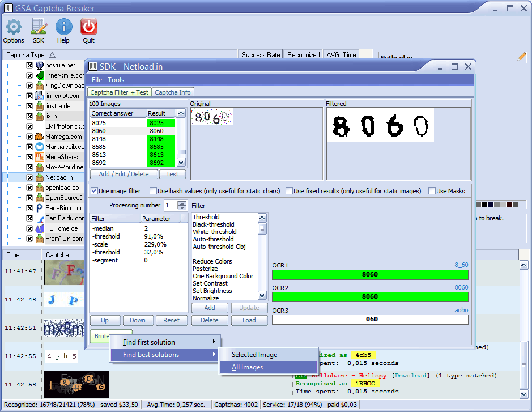Click the PageBin.com site icon
This screenshot has height=412, width=532.
tap(40, 208)
